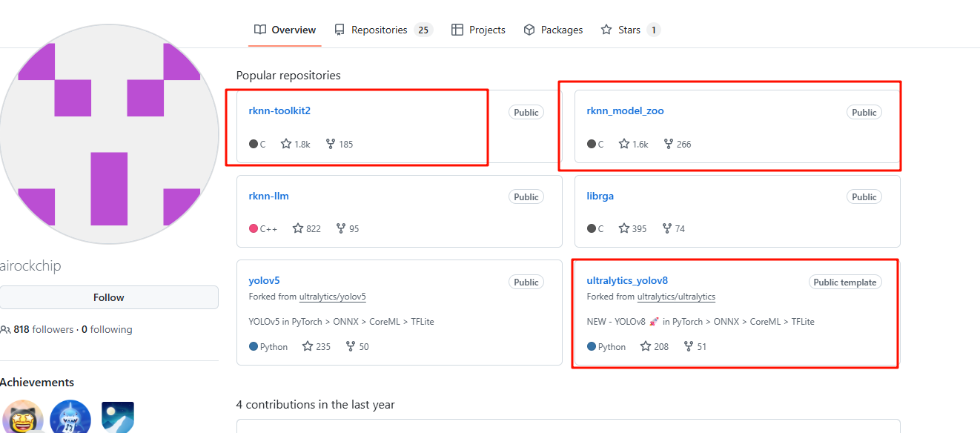Screen dimensions: 980x433
Task: View forks of rknn_model_zoo (266)
Action: point(678,144)
